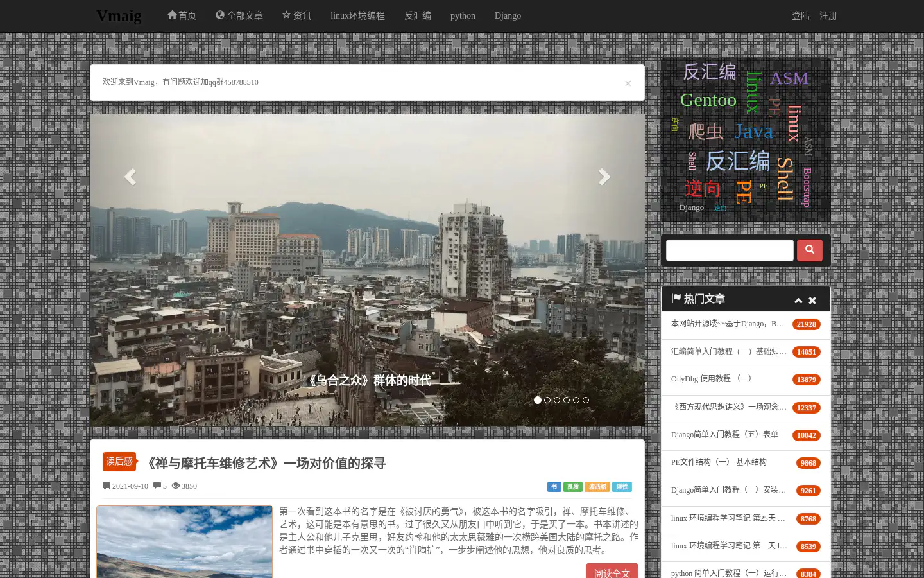Dismiss the welcome notice with the X
This screenshot has height=578, width=924.
628,83
